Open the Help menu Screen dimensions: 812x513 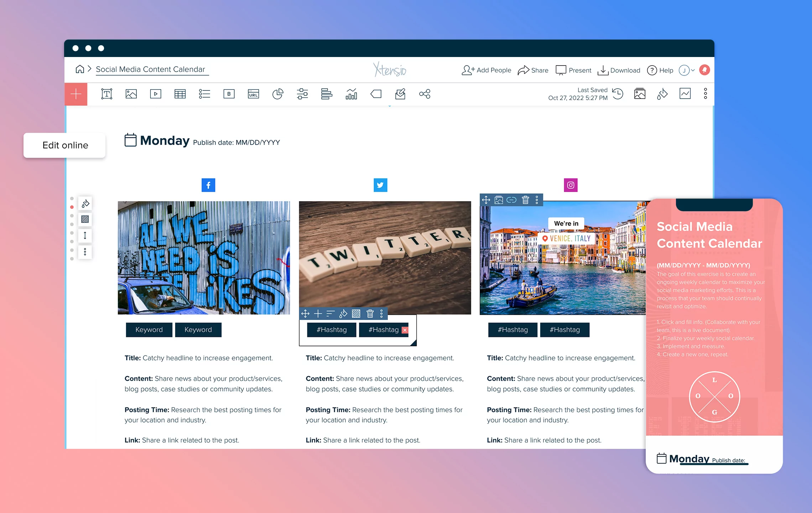pyautogui.click(x=660, y=70)
